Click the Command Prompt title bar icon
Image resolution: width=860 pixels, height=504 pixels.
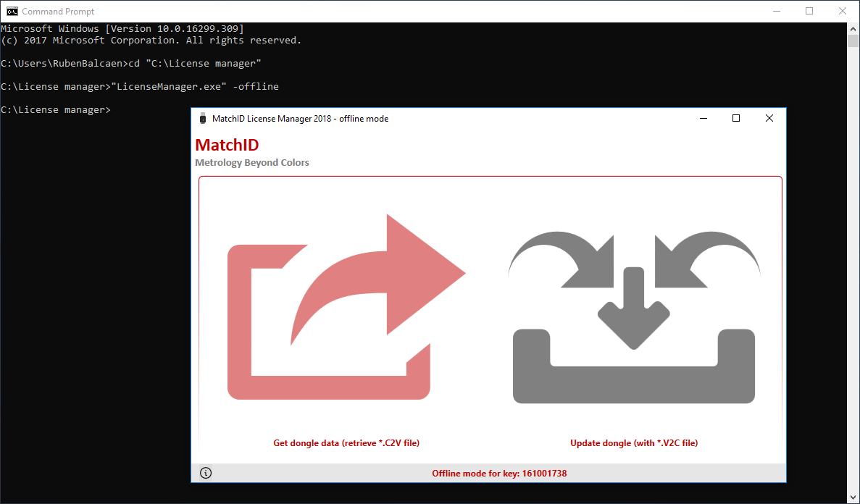coord(12,11)
